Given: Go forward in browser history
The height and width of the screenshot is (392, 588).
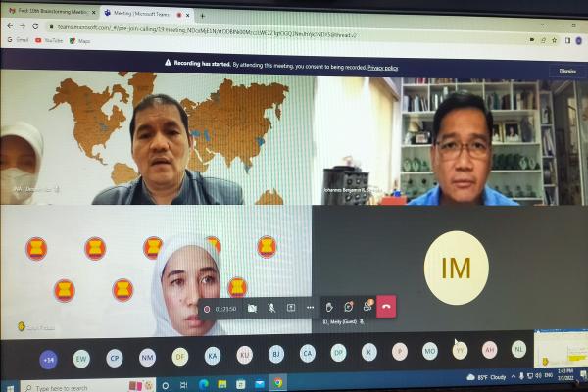Looking at the screenshot, I should click(x=23, y=25).
